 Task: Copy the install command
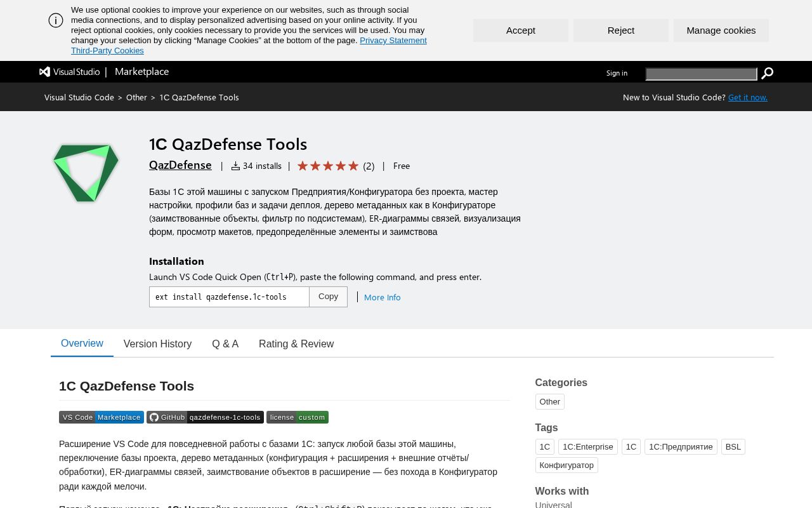[x=328, y=297]
